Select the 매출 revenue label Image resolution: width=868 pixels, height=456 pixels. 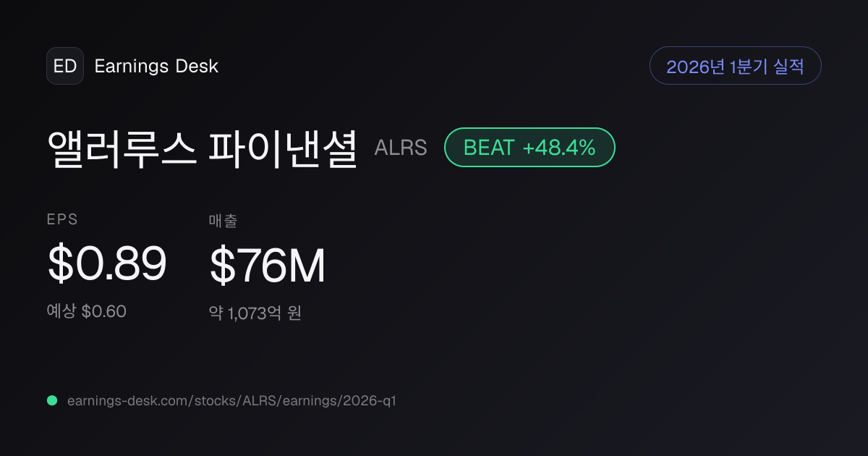click(223, 221)
